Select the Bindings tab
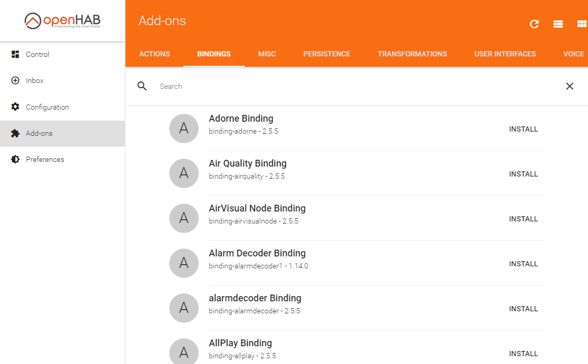588x364 pixels. click(x=214, y=54)
